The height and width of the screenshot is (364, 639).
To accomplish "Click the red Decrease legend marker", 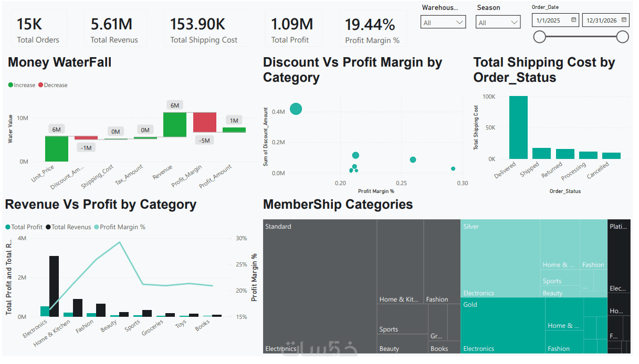I will [40, 85].
